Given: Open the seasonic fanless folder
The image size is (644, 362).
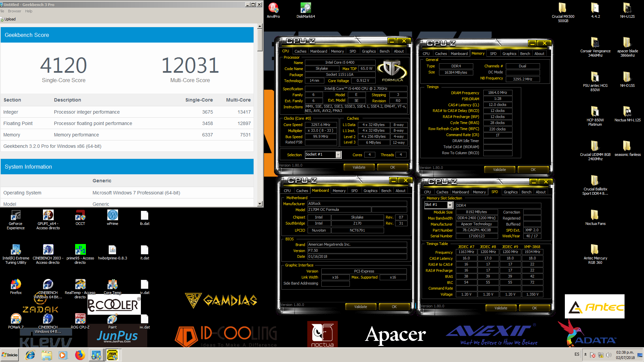Looking at the screenshot, I should 627,148.
